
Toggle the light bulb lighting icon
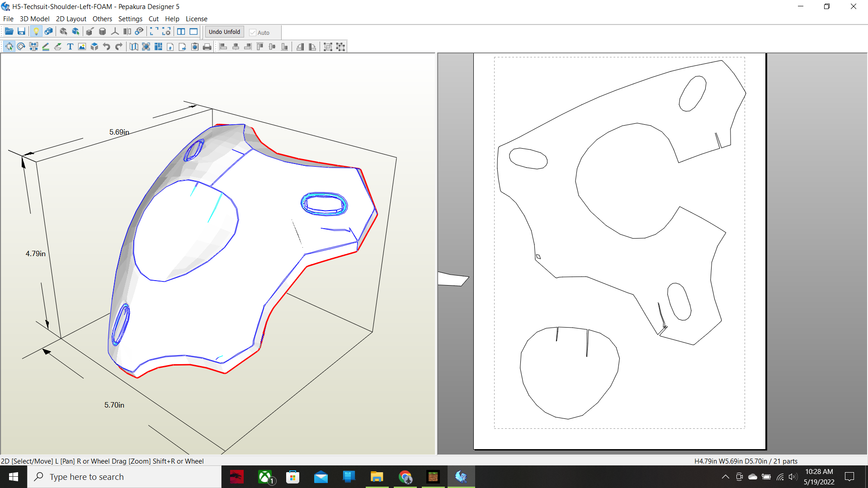tap(36, 32)
